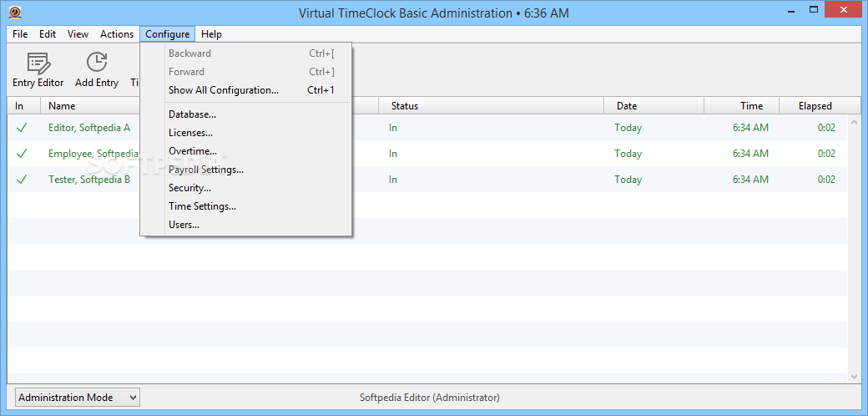Click 6:34 AM time in Tester row
Screen dimensions: 868x416
(x=750, y=180)
